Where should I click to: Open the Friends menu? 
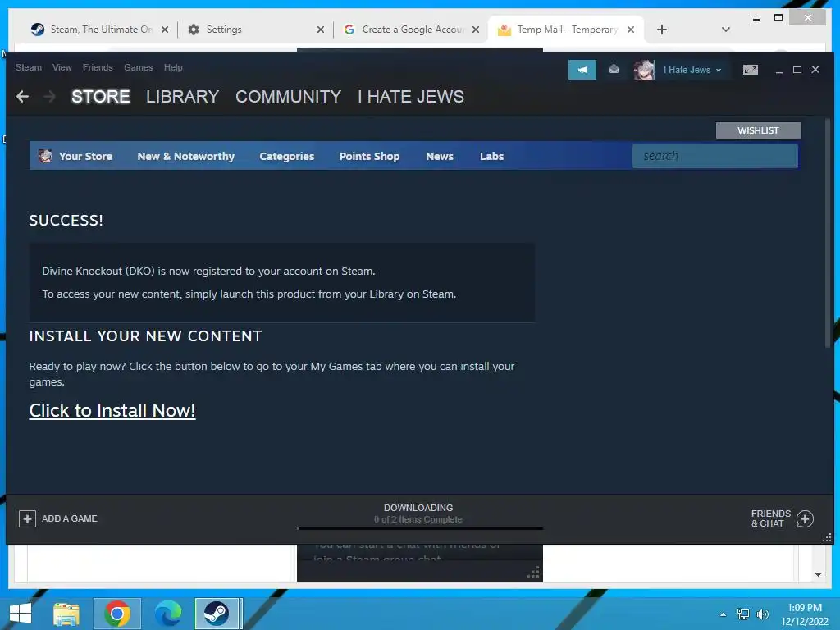[x=98, y=67]
